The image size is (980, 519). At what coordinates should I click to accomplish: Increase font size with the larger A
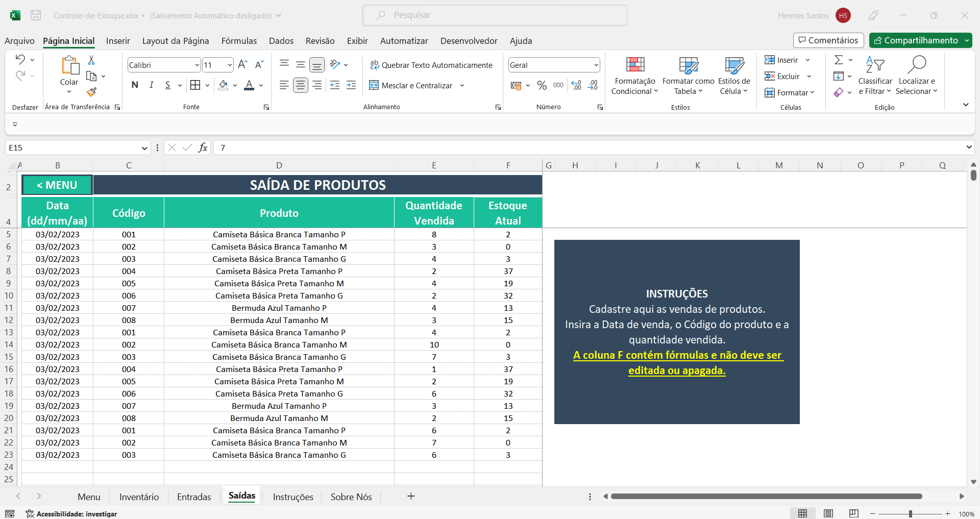tap(242, 64)
